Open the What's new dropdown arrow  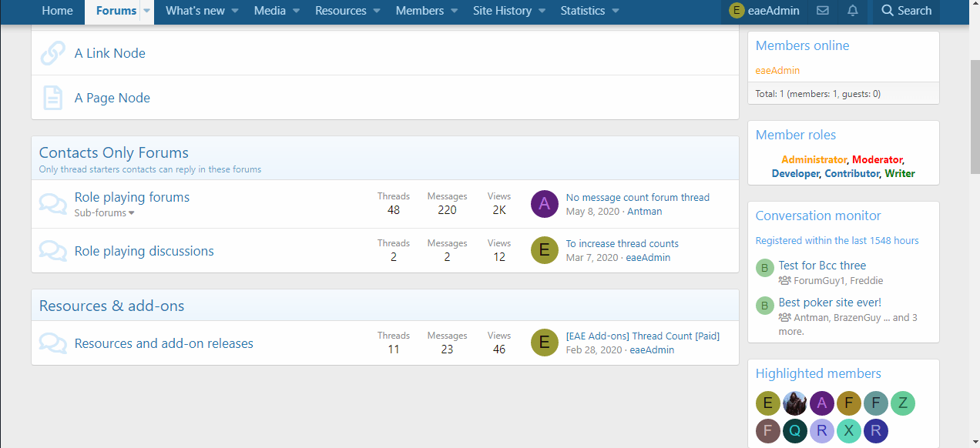[235, 11]
